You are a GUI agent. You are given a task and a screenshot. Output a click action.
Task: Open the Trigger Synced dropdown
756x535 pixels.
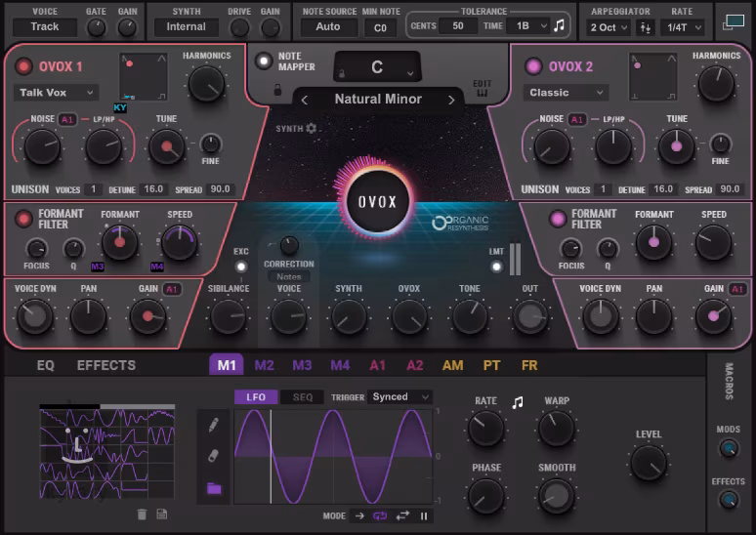(400, 397)
